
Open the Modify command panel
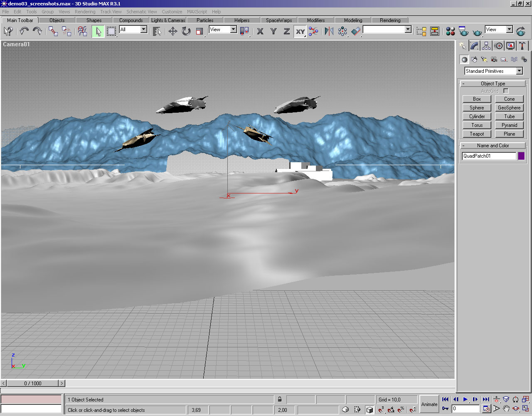tap(474, 46)
